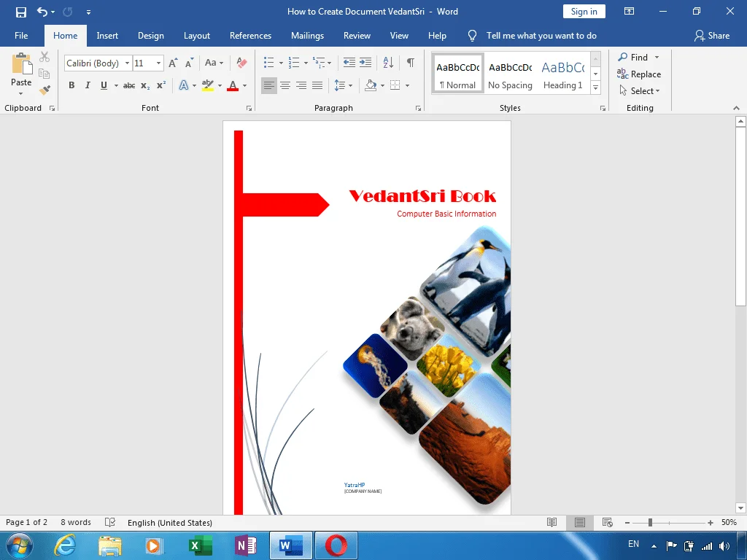Screen dimensions: 747x560
Task: Copy selection using the Copy icon
Action: [x=44, y=74]
